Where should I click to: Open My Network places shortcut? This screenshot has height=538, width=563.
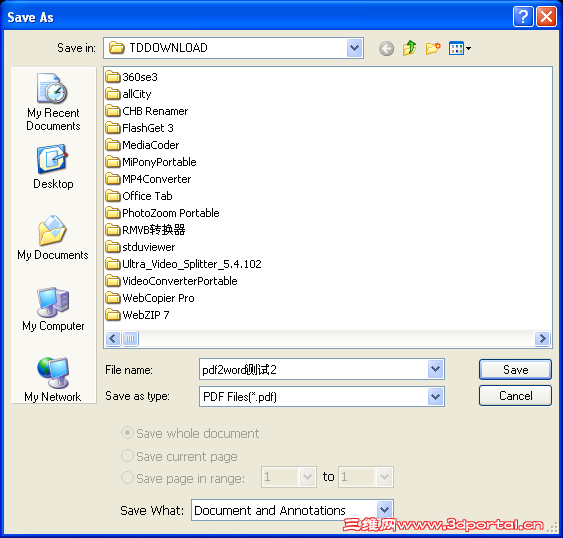pyautogui.click(x=53, y=380)
